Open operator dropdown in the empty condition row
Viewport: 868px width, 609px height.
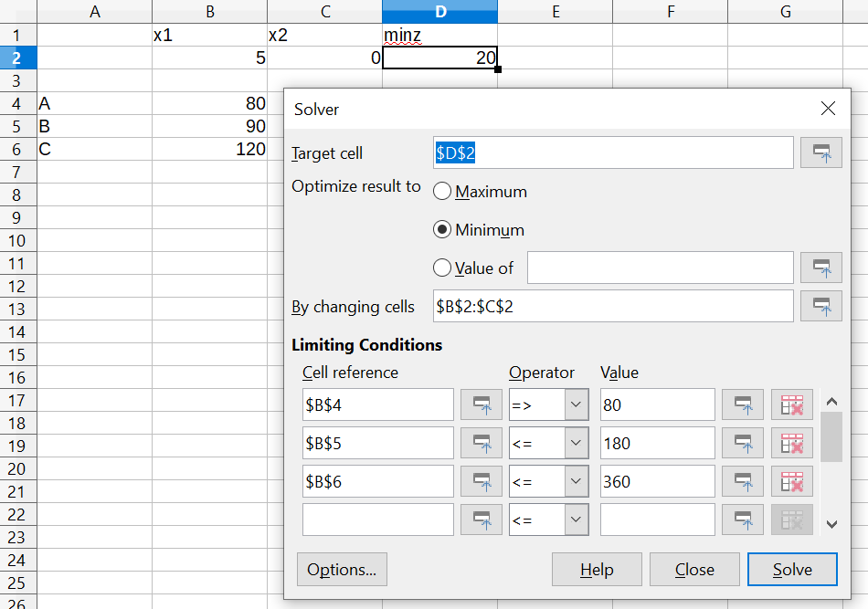[x=577, y=520]
